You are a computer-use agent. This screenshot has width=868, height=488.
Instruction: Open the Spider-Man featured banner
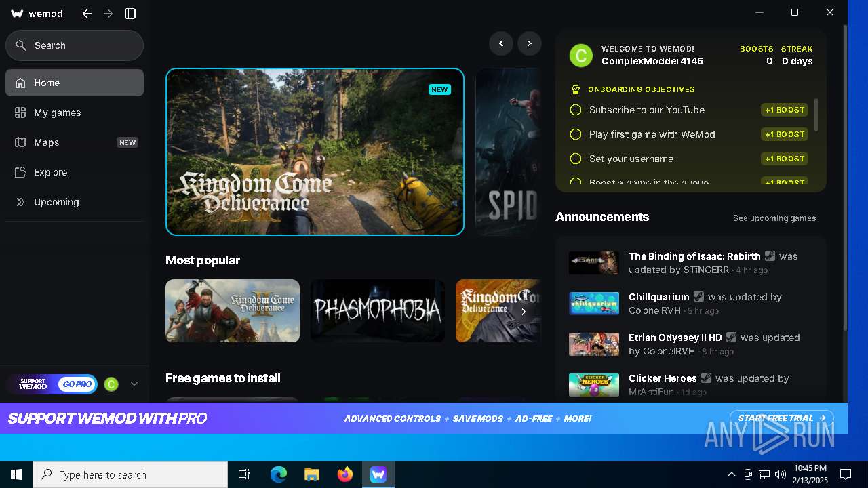click(x=507, y=152)
